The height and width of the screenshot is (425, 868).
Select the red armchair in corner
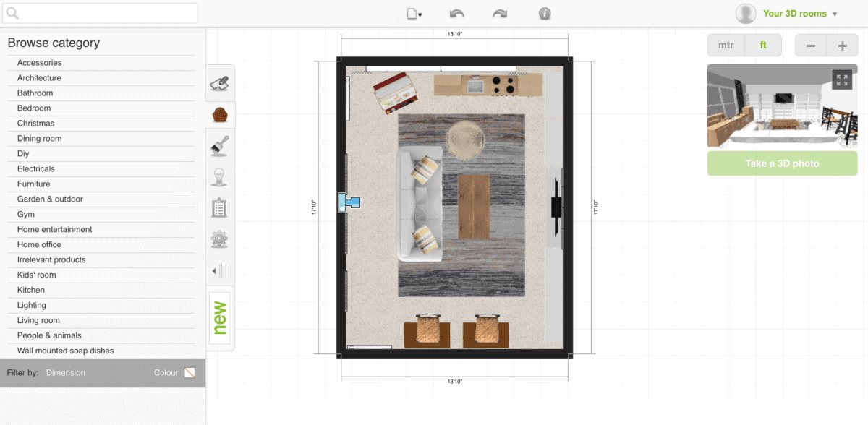396,93
